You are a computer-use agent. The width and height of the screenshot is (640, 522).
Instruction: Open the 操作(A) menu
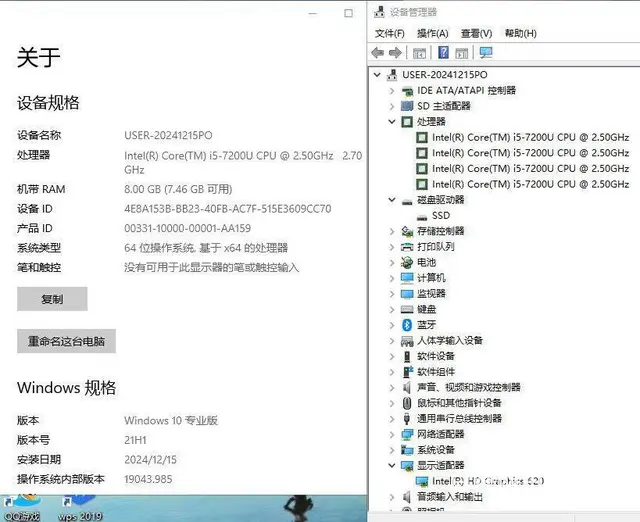coord(432,33)
